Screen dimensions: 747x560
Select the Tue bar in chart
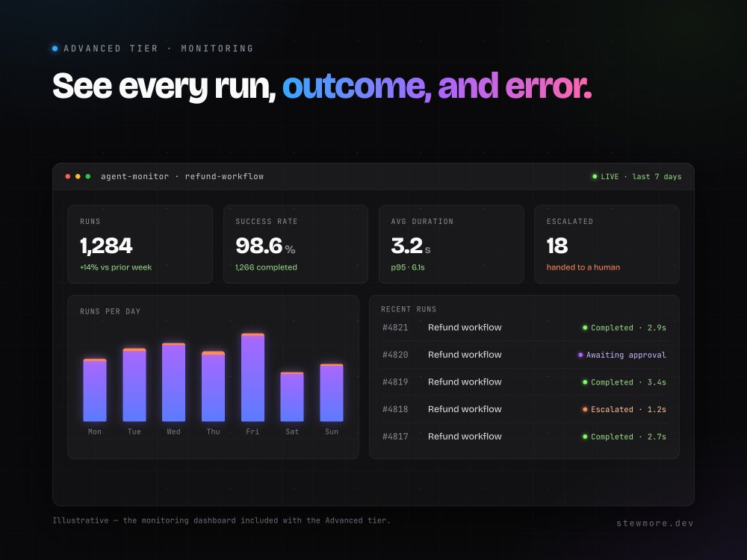[x=134, y=385]
